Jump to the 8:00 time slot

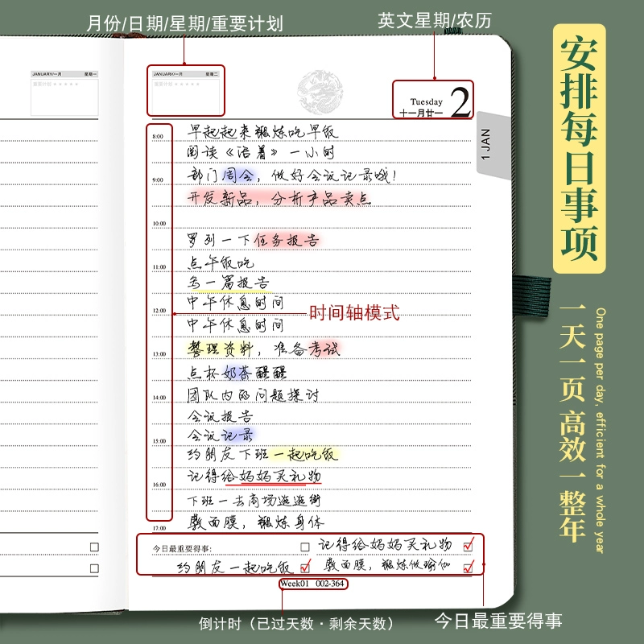[158, 136]
